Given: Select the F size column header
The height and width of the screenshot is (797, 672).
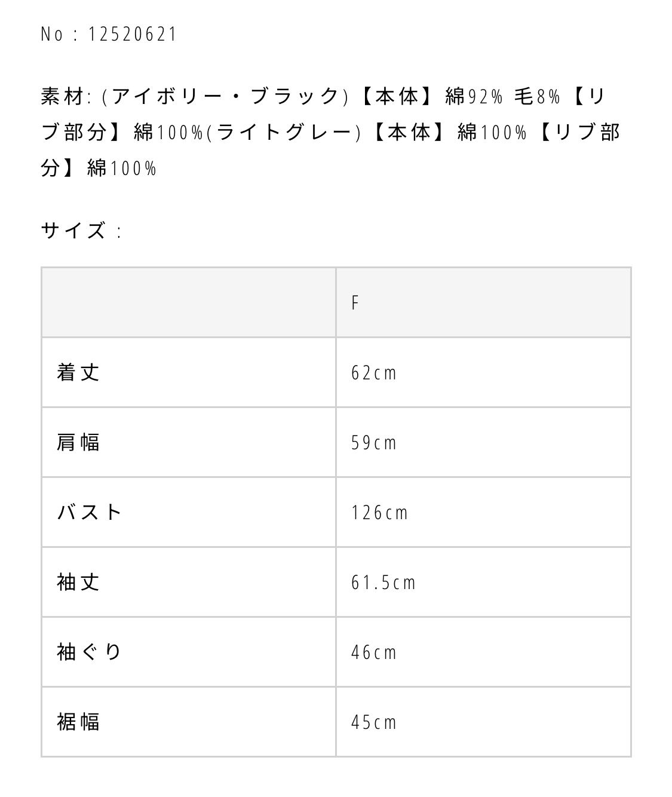Looking at the screenshot, I should [355, 303].
